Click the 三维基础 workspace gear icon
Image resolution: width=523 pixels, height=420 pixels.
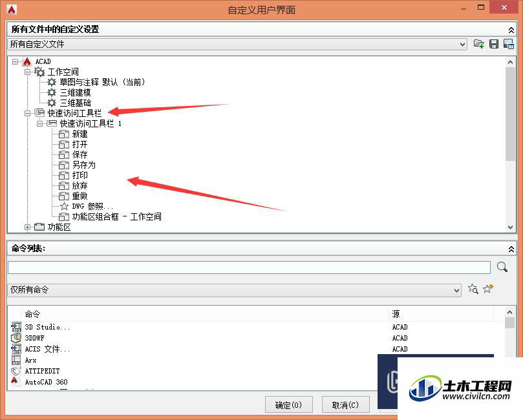(x=51, y=103)
